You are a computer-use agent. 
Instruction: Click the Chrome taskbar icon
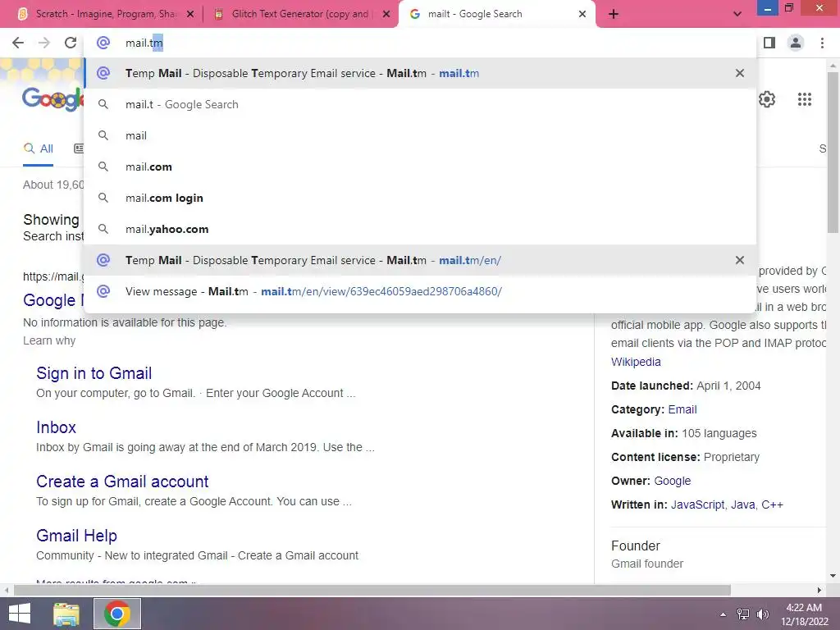[116, 614]
